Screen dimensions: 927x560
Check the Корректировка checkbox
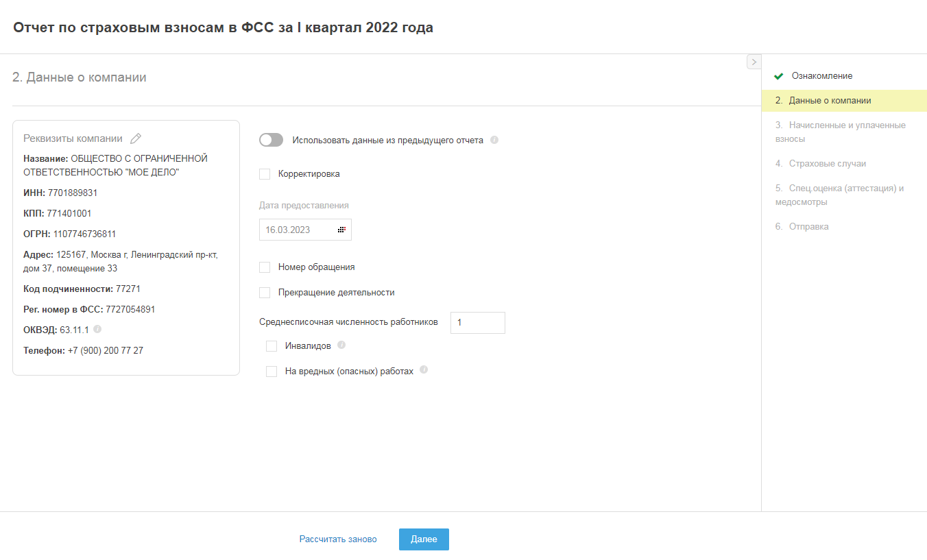(265, 174)
